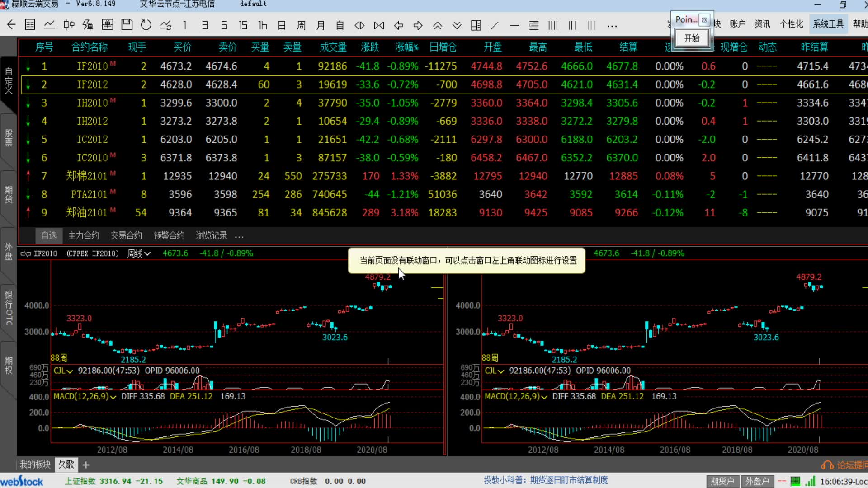Select the 1-hour period button
The height and width of the screenshot is (488, 868).
coord(263,25)
